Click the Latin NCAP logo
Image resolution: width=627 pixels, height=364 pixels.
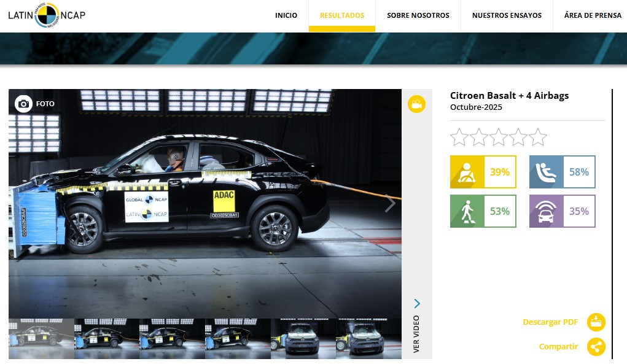point(47,15)
